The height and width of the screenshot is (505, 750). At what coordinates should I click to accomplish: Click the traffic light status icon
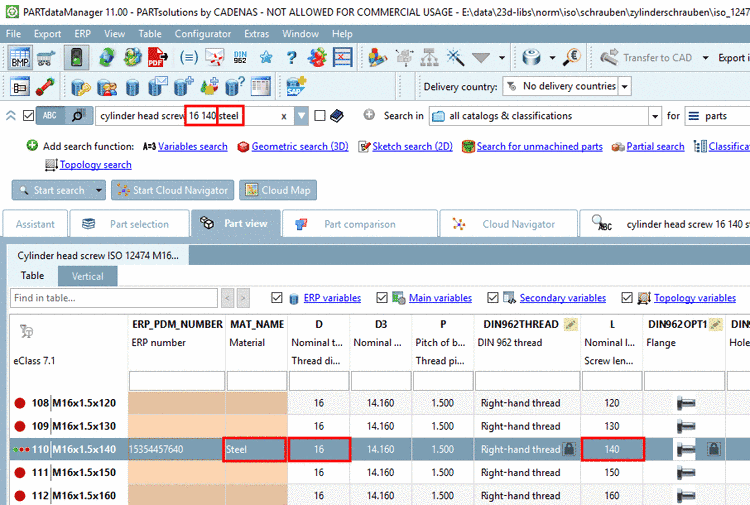pos(77,58)
